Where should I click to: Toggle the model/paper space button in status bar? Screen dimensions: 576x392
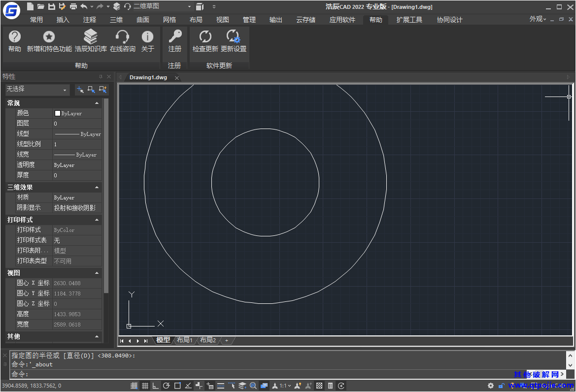(x=264, y=386)
